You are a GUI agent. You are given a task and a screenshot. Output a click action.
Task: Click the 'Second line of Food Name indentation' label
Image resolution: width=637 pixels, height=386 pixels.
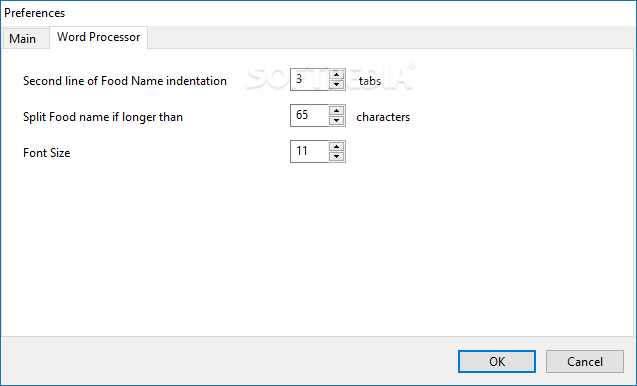125,81
